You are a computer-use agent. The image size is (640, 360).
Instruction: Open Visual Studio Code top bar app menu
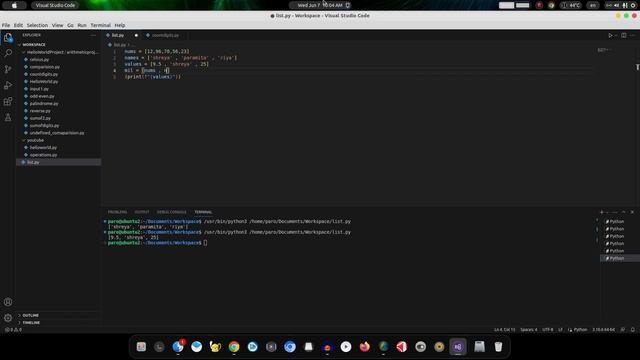(x=55, y=5)
